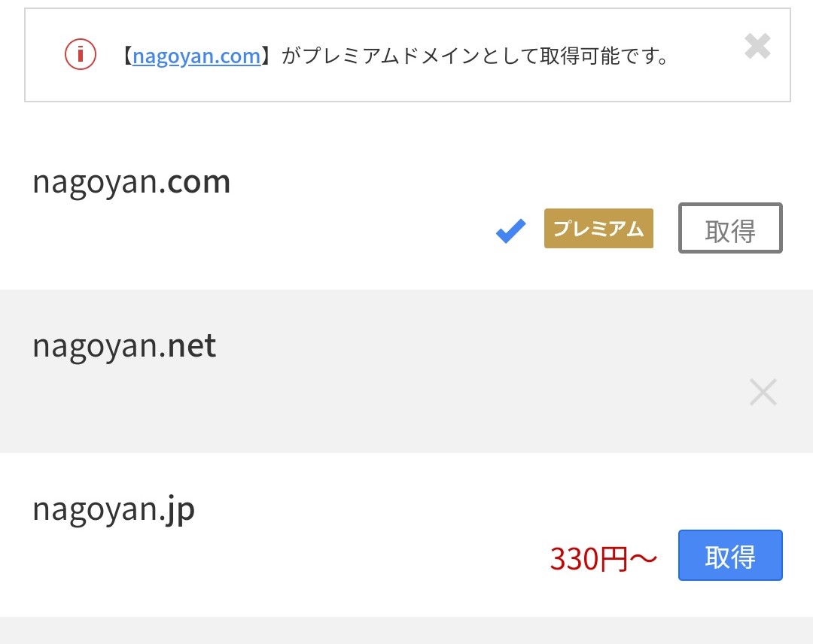Click the gray X marking nagoyan.net unavailable
Screen dimensions: 813x644
click(763, 391)
